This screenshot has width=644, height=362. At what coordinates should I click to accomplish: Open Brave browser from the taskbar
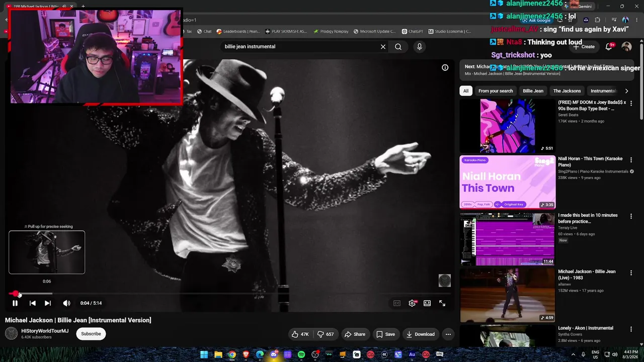click(246, 354)
